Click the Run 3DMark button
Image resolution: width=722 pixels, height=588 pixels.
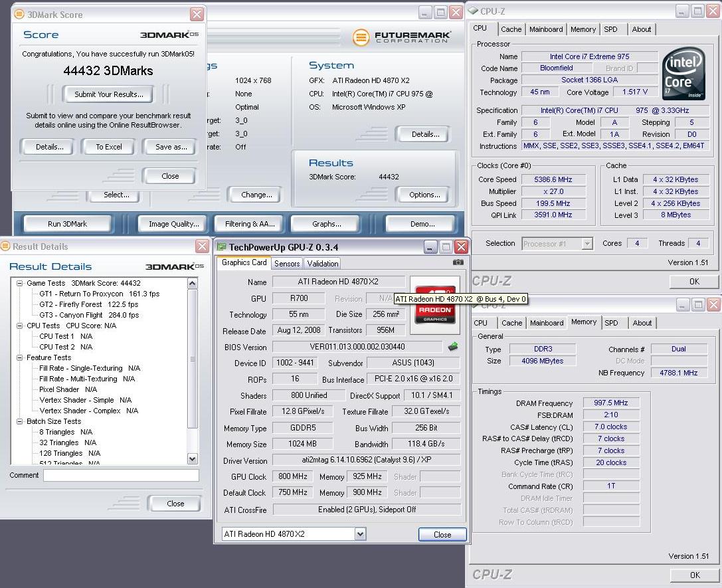click(x=67, y=224)
